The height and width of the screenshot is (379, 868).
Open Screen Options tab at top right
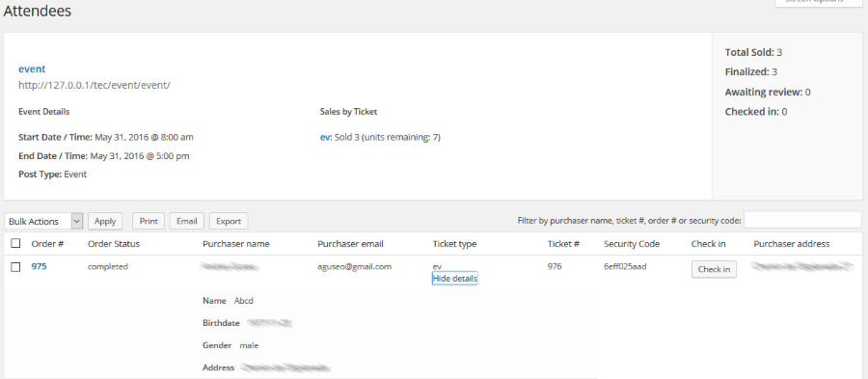[x=818, y=3]
